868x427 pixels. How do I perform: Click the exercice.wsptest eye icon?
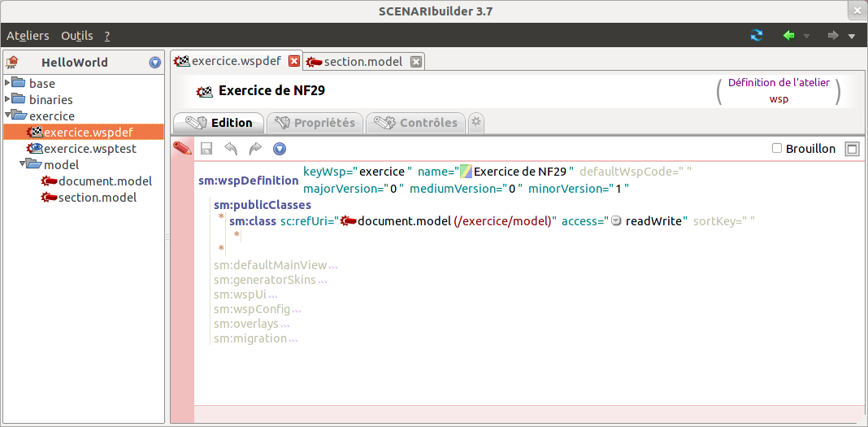click(34, 148)
